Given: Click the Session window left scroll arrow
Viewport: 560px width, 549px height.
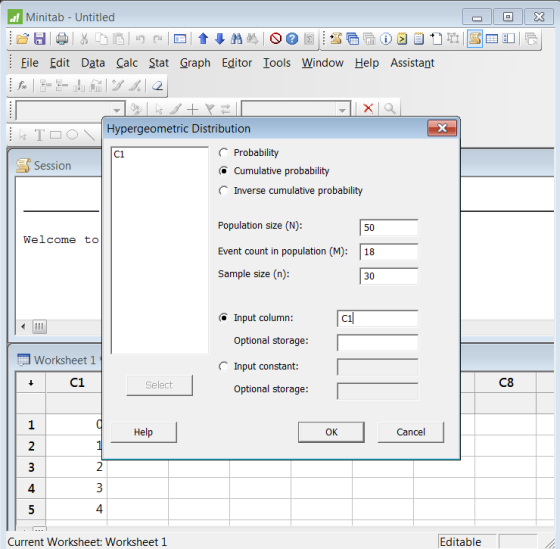Looking at the screenshot, I should click(x=24, y=326).
